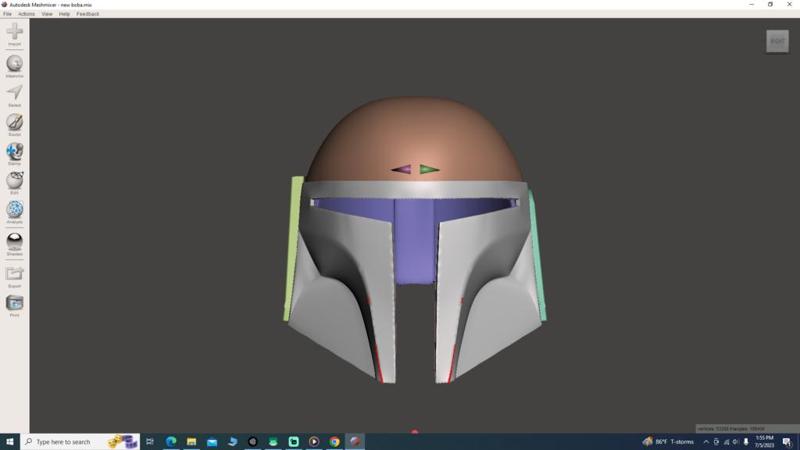The width and height of the screenshot is (800, 450).
Task: Open the Feedback menu
Action: coord(88,14)
